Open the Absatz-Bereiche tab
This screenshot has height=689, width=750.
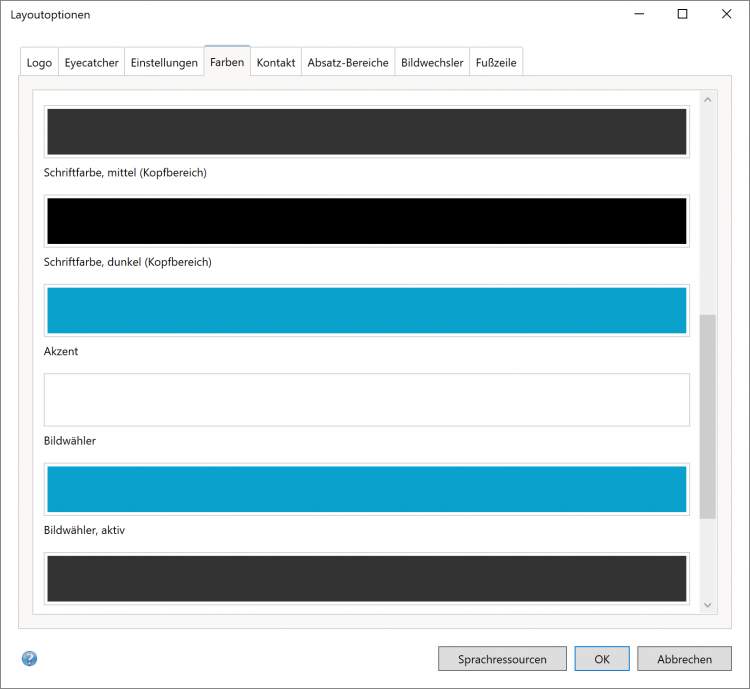(x=348, y=62)
